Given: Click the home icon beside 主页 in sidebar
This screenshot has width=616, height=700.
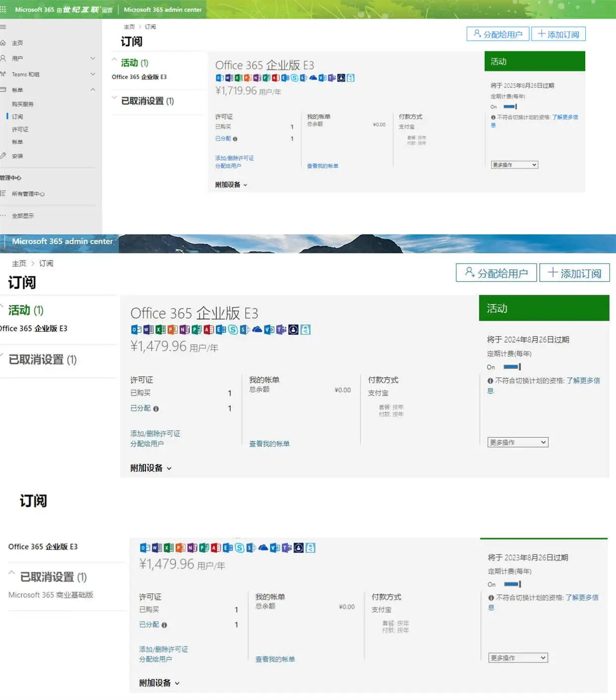Looking at the screenshot, I should (x=3, y=43).
